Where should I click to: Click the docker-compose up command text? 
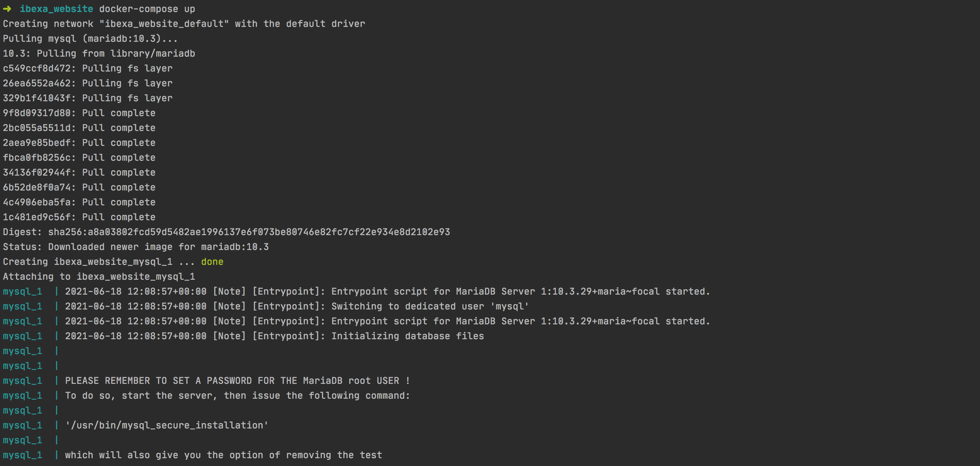(147, 9)
